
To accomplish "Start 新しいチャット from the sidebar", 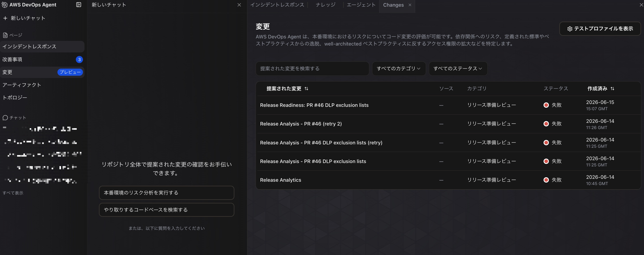I will (24, 18).
